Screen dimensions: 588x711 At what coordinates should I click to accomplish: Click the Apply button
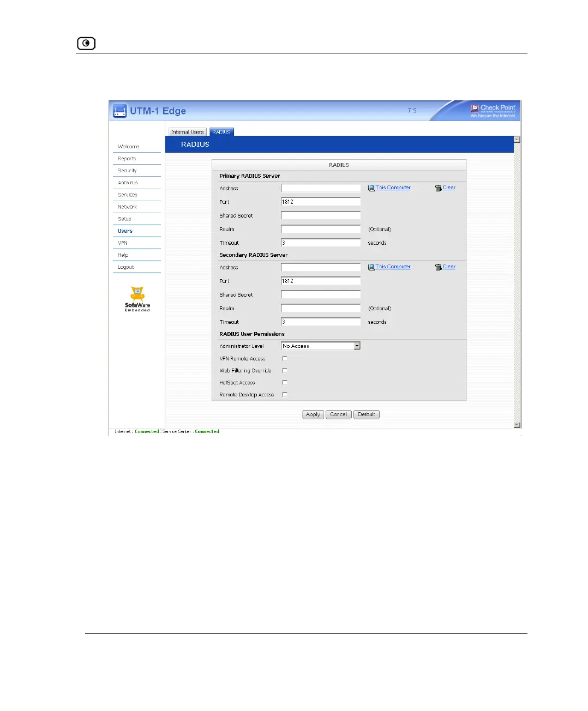[313, 414]
